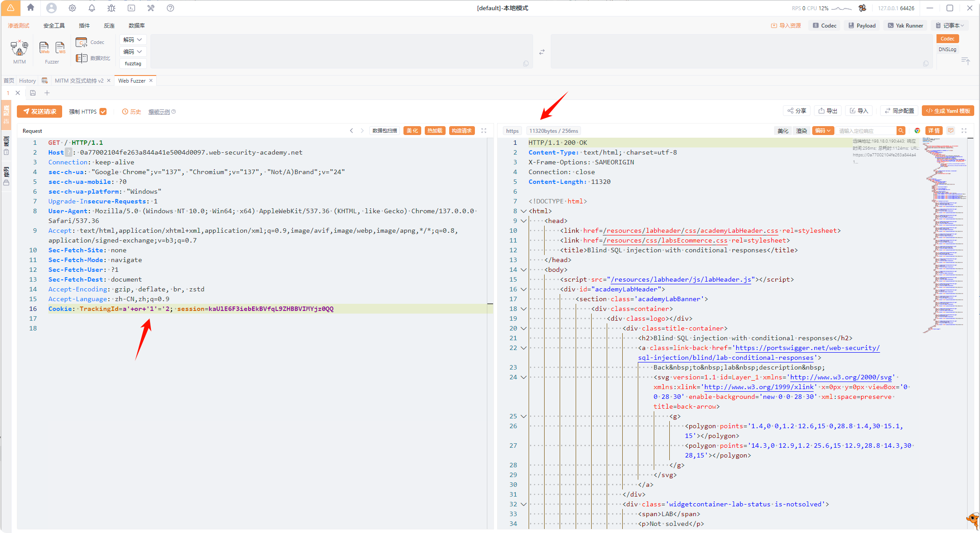This screenshot has width=980, height=533.
Task: Click the save fuzzer page icon
Action: pos(33,93)
